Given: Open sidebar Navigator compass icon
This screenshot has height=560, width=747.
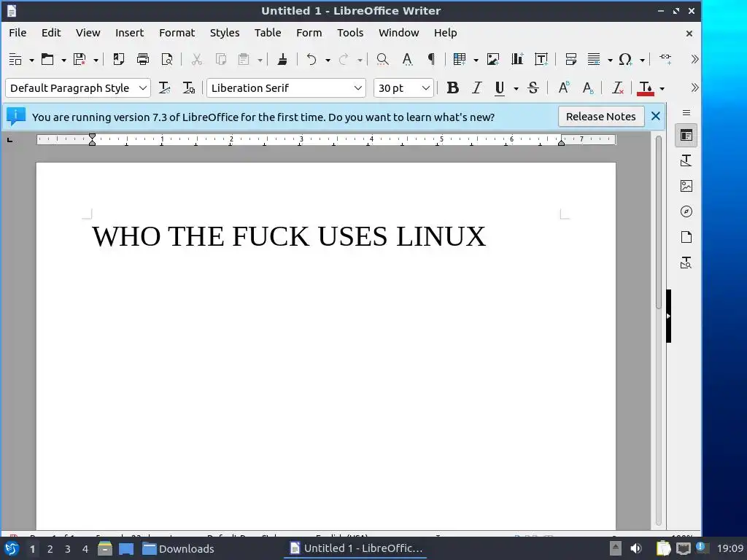Looking at the screenshot, I should tap(686, 211).
